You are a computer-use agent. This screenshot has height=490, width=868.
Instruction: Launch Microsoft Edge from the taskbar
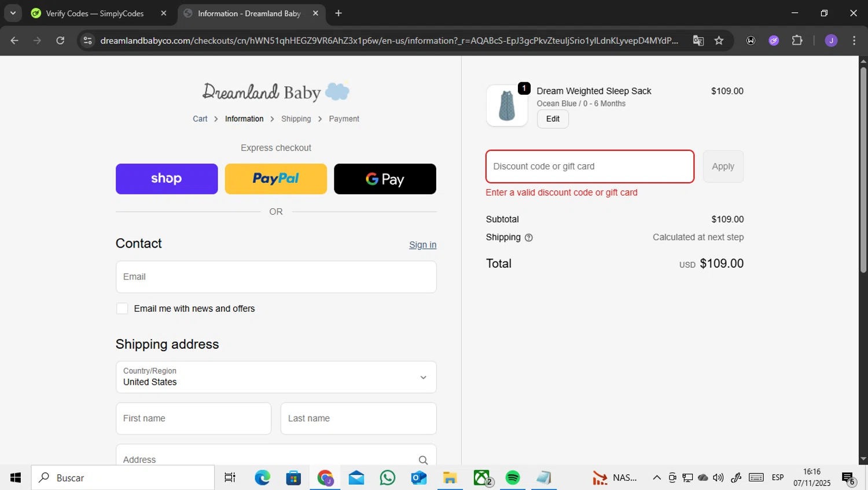[x=262, y=478]
